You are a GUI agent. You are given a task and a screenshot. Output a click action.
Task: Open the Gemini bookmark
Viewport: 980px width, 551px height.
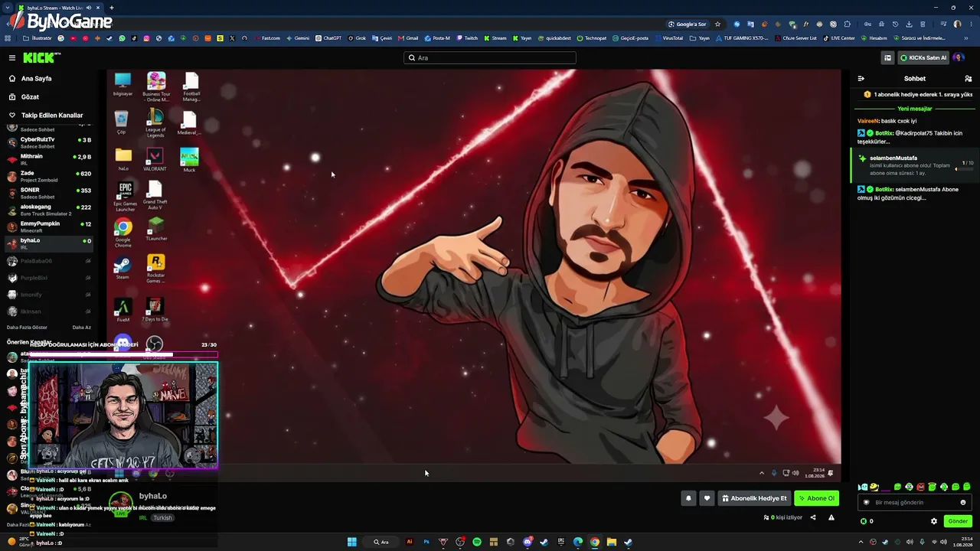click(x=298, y=38)
